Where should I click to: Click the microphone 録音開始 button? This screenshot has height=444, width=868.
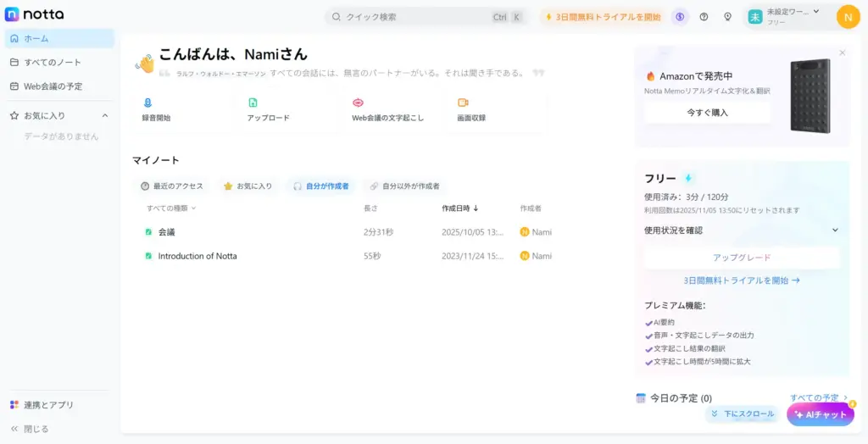click(183, 109)
